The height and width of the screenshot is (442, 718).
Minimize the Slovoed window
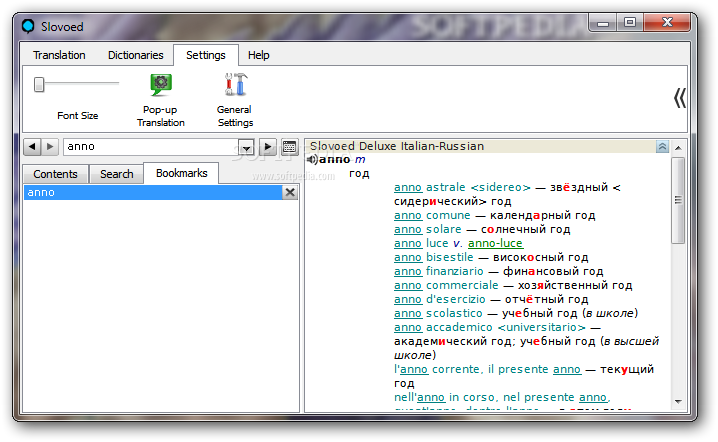coord(603,22)
